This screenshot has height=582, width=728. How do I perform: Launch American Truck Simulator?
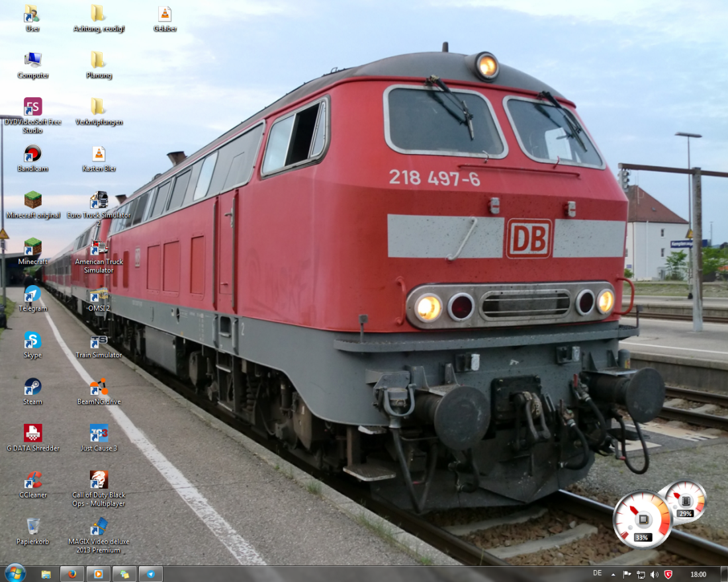click(x=99, y=255)
